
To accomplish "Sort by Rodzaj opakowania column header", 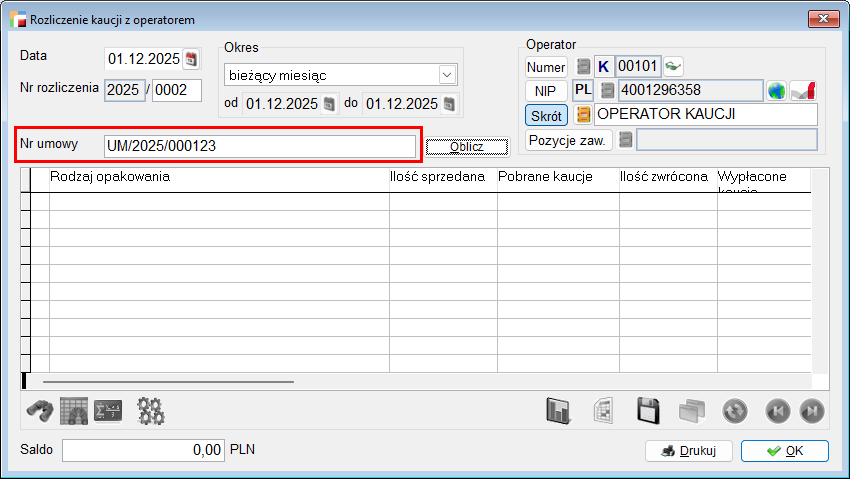I will pos(218,177).
